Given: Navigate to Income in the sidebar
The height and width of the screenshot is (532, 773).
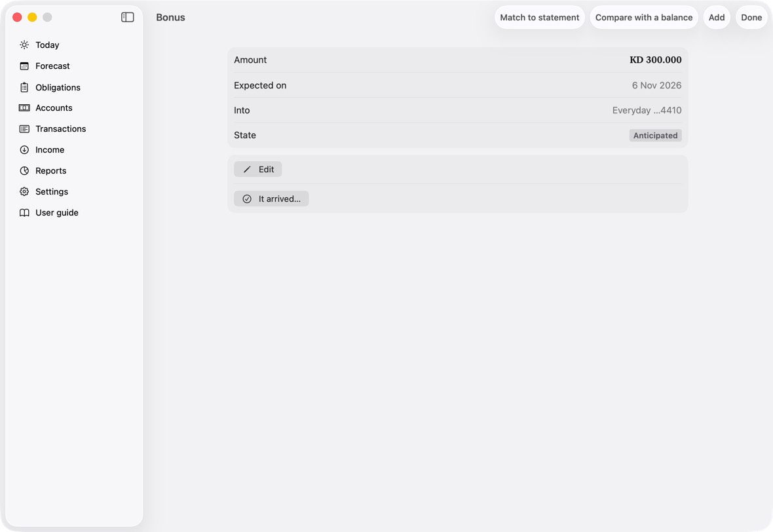Looking at the screenshot, I should [50, 150].
